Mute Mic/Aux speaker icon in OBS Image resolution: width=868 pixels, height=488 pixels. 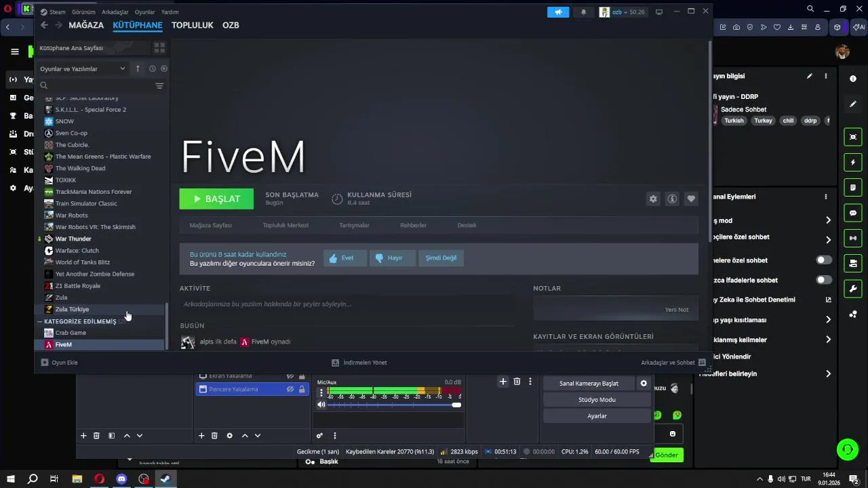click(x=321, y=405)
